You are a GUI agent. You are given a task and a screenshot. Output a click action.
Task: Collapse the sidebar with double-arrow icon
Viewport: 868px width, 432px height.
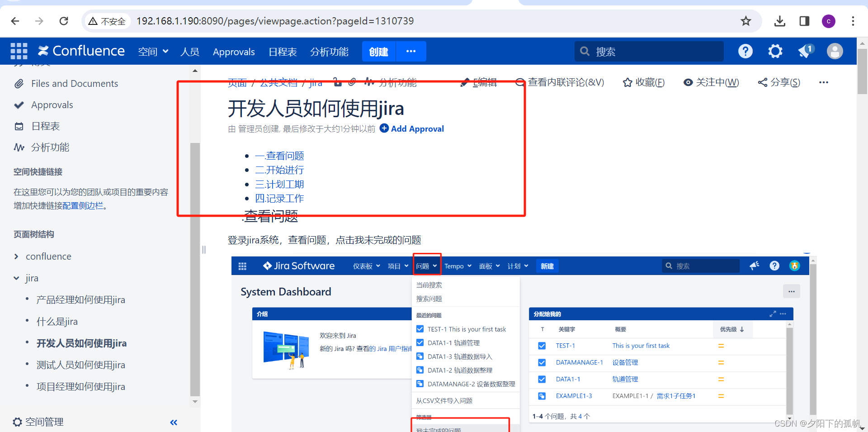click(x=174, y=423)
